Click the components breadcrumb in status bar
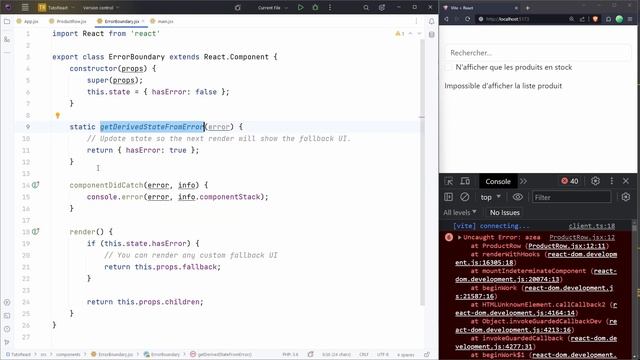This screenshot has height=360, width=640. [68, 354]
